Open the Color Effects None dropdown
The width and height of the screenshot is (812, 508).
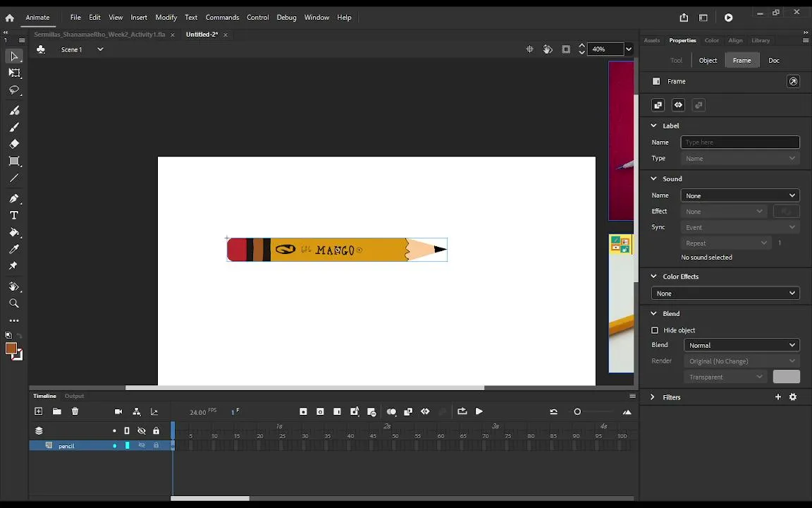click(x=725, y=294)
